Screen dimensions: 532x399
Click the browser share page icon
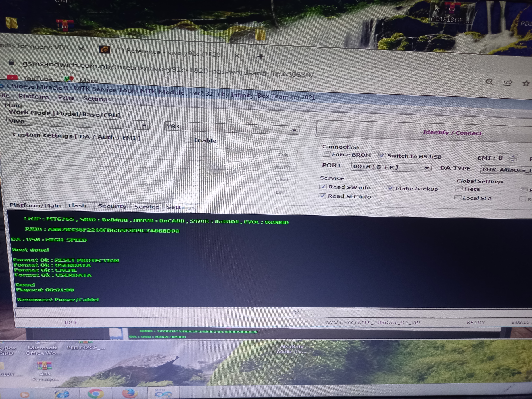pos(508,83)
